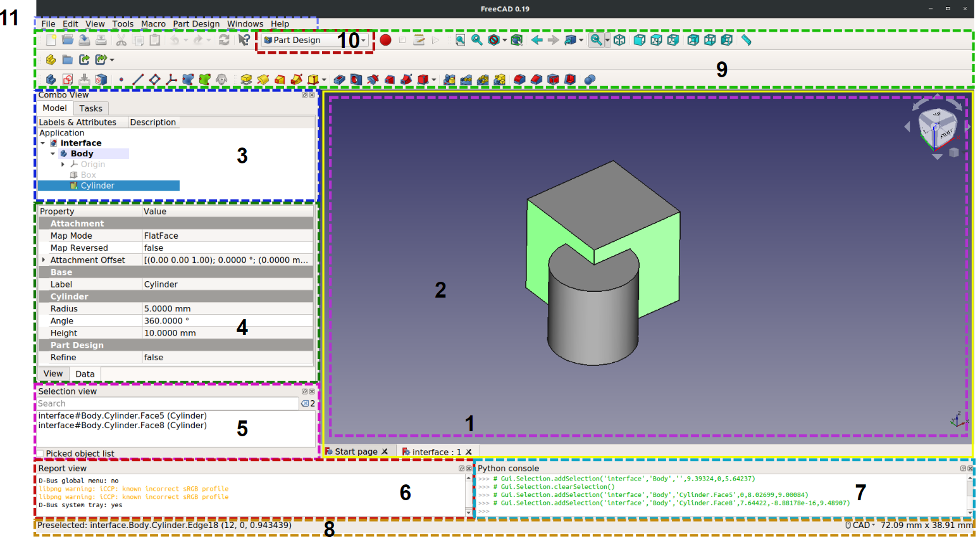Expand the Attachment Offset property
Viewport: 980px width, 542px height.
[x=44, y=260]
